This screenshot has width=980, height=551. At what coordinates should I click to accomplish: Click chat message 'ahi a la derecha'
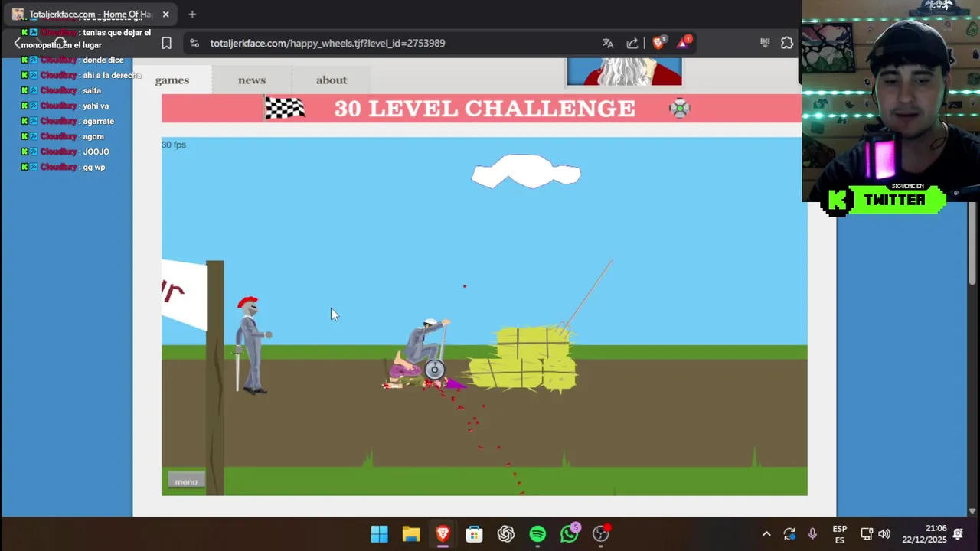[112, 75]
